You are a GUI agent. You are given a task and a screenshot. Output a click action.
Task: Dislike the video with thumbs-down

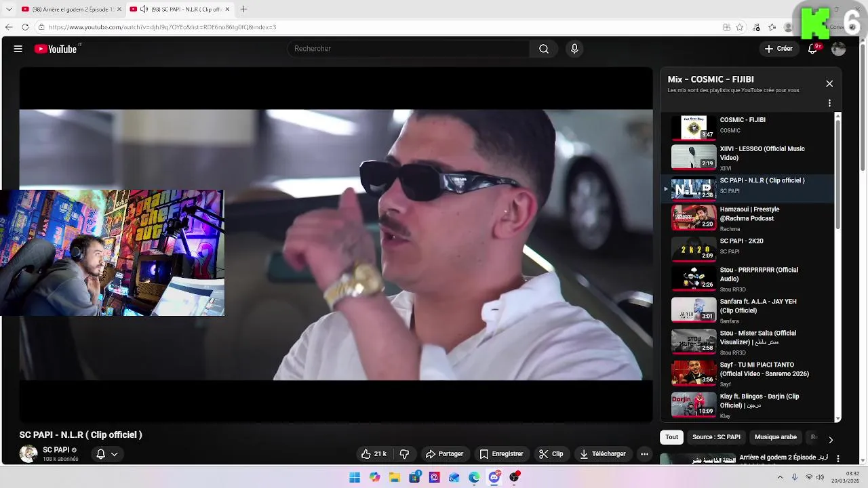click(x=404, y=454)
